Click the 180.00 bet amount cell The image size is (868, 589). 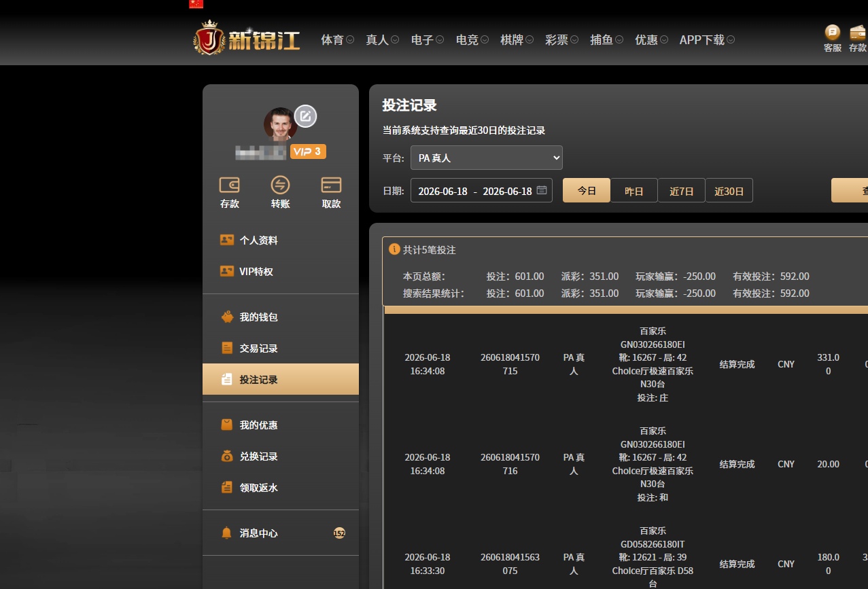click(828, 564)
